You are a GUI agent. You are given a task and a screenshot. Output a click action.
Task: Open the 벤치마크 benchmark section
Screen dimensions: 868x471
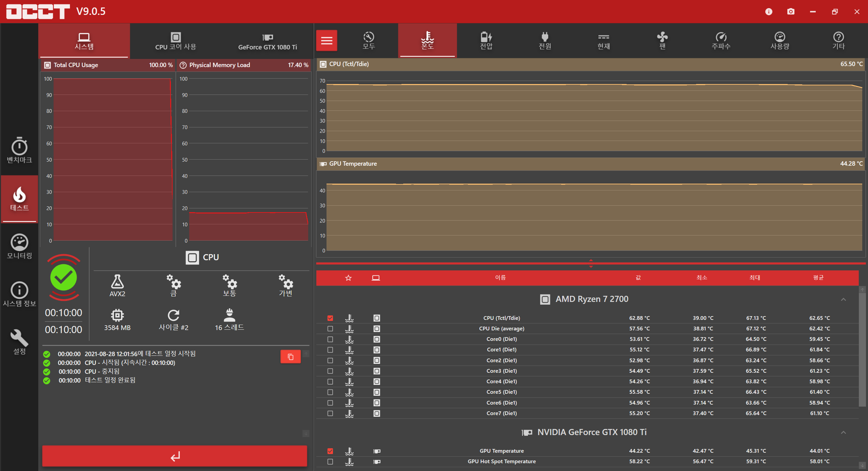click(x=19, y=150)
